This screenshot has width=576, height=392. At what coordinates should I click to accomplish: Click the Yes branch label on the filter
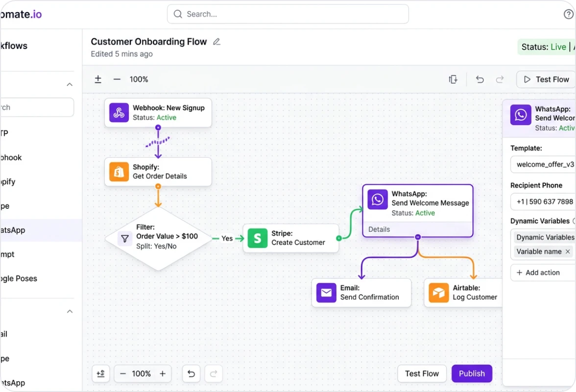tap(227, 239)
